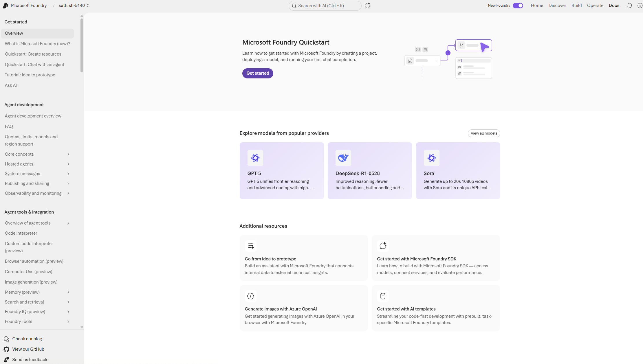Expand Observability and monitoring section
Screen dimensions: 643x364
click(x=68, y=193)
